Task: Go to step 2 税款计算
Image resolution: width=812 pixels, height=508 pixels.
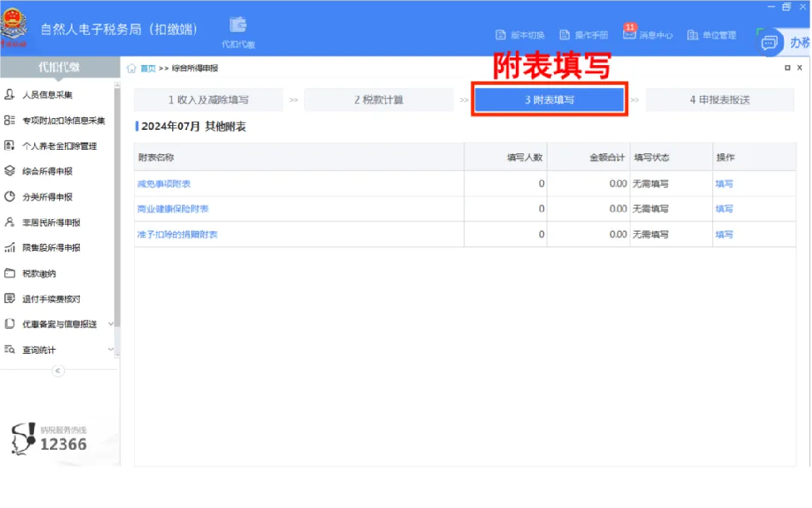Action: [x=379, y=100]
